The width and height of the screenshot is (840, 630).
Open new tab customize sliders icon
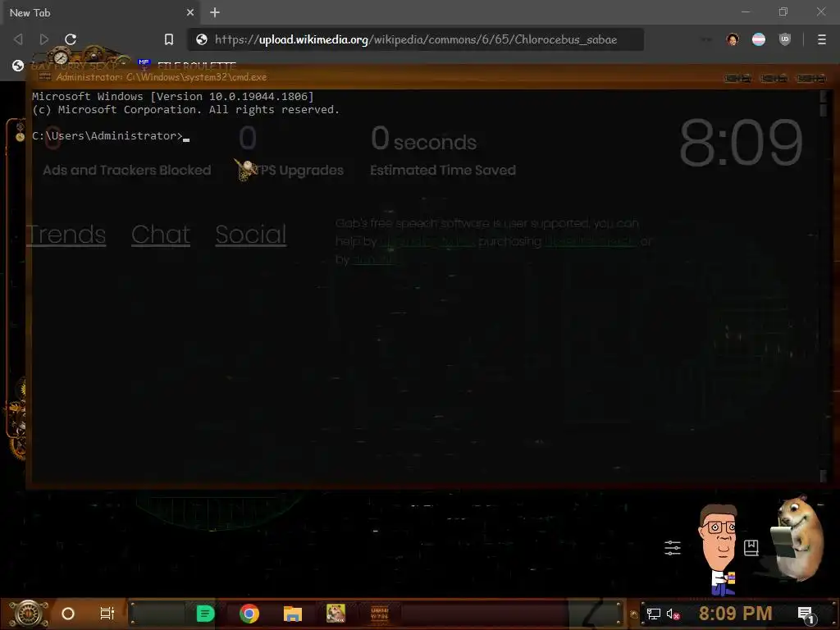(x=673, y=547)
